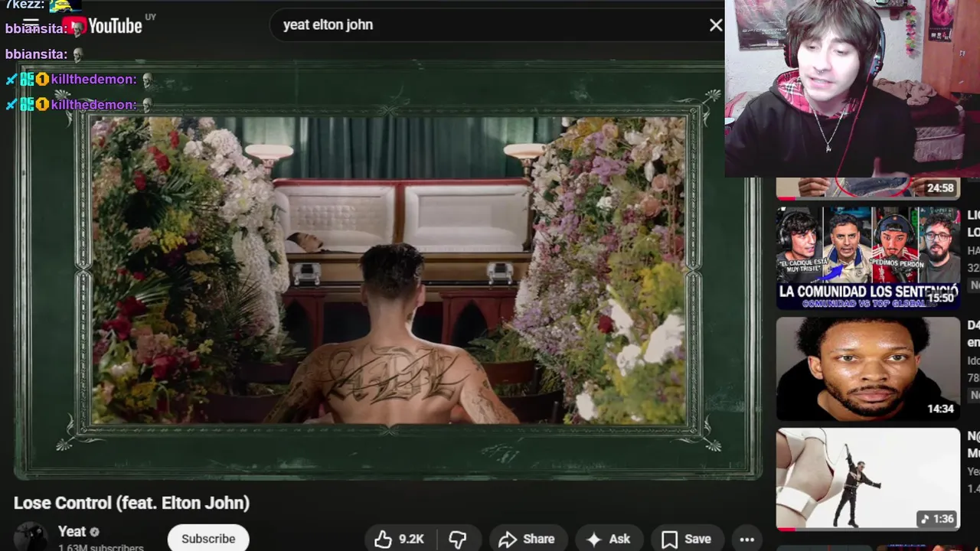The height and width of the screenshot is (551, 980).
Task: Open the YouTube hamburger guide menu
Action: tap(31, 24)
